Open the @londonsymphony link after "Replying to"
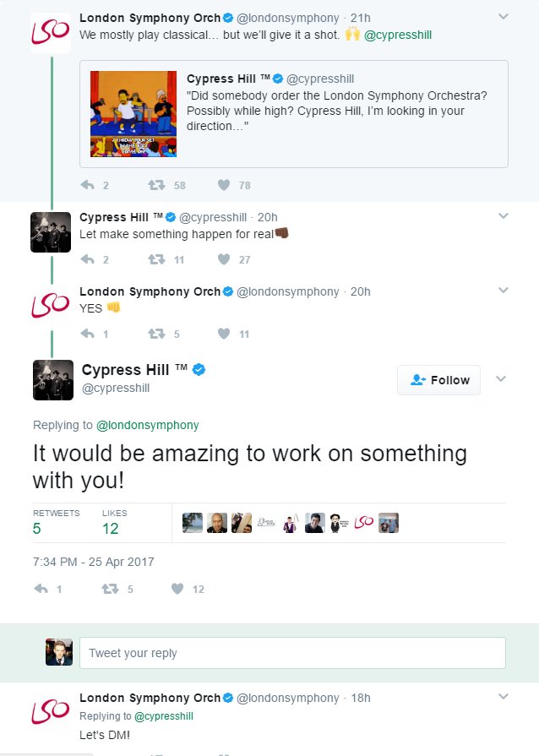This screenshot has width=539, height=756. [x=148, y=425]
